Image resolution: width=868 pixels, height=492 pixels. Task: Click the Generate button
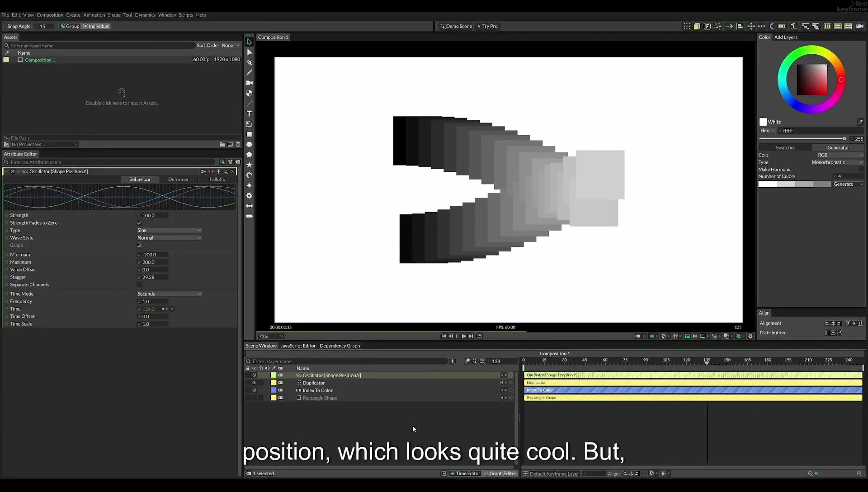pyautogui.click(x=848, y=184)
